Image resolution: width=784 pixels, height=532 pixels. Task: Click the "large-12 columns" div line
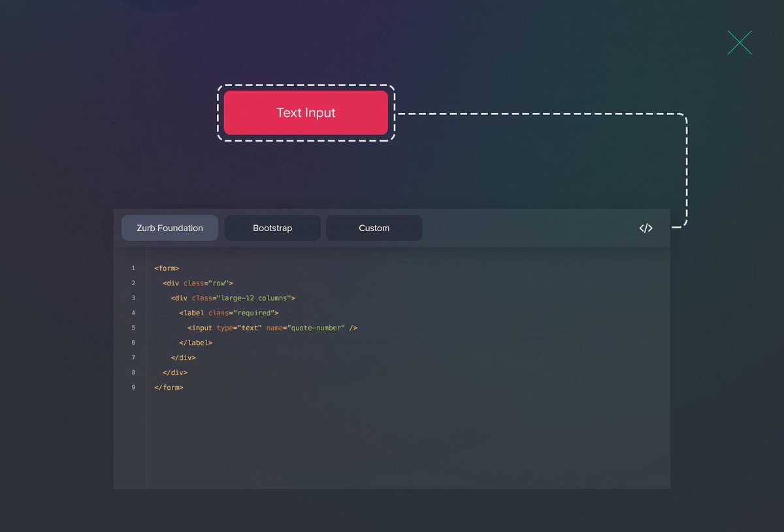233,298
